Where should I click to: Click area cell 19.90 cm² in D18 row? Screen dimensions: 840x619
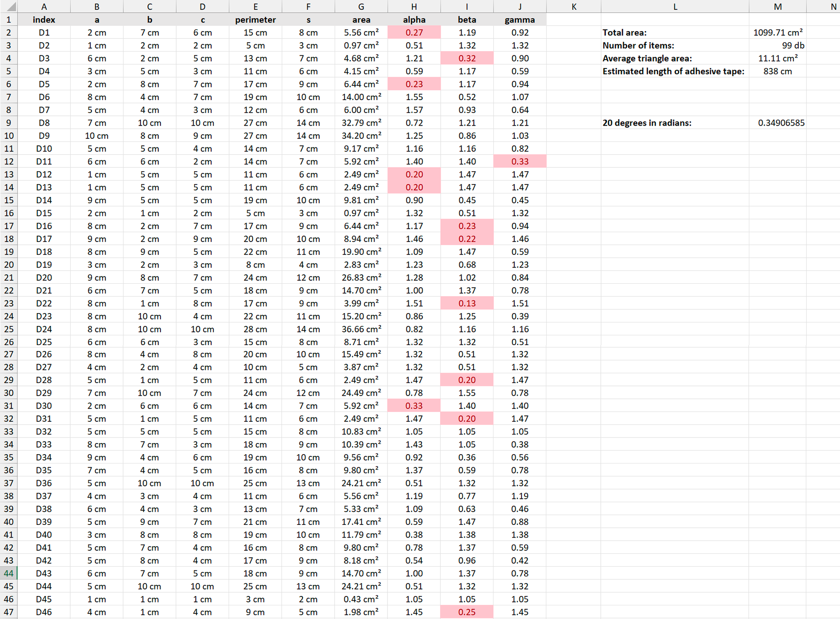(x=361, y=252)
